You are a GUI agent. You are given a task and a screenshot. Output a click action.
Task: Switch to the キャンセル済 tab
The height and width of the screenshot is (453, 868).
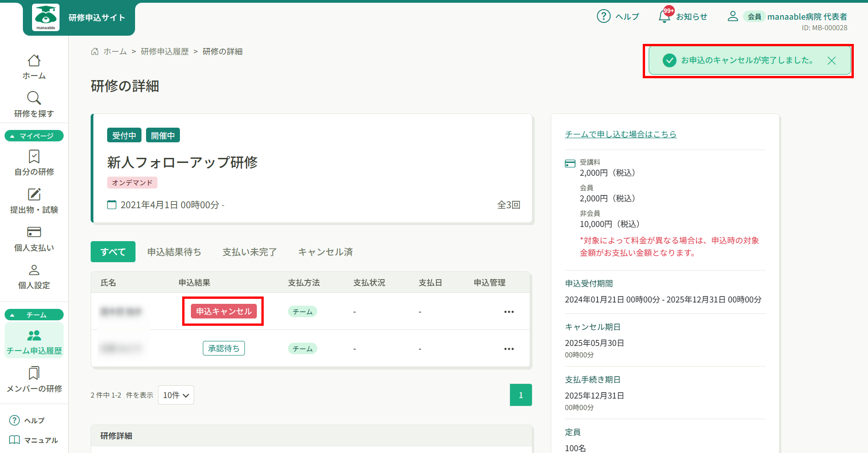325,252
